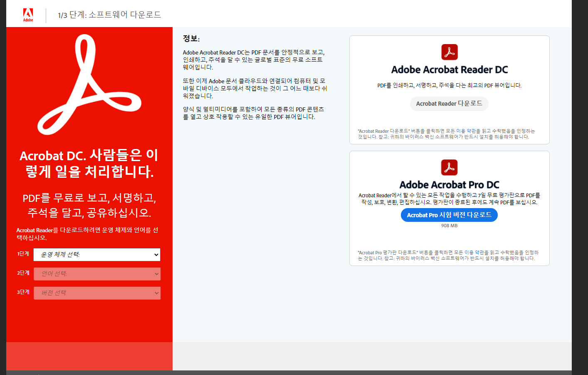The width and height of the screenshot is (588, 375).
Task: Click the Adobe Acrobat Pro DC heading
Action: [x=450, y=185]
